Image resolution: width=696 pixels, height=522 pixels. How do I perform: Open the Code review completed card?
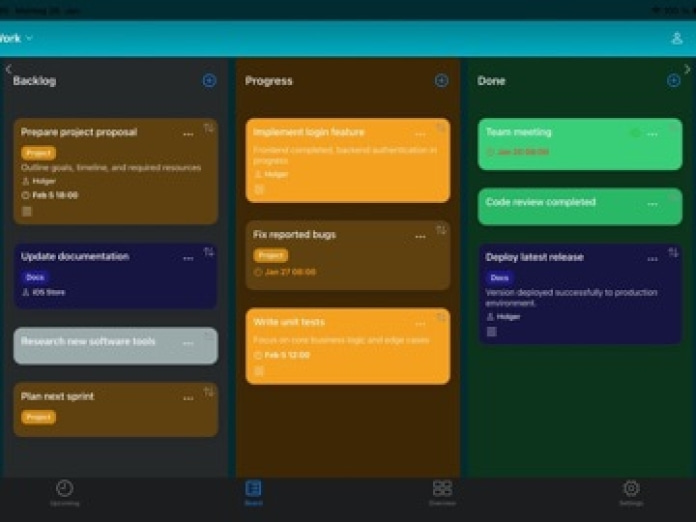coord(580,207)
